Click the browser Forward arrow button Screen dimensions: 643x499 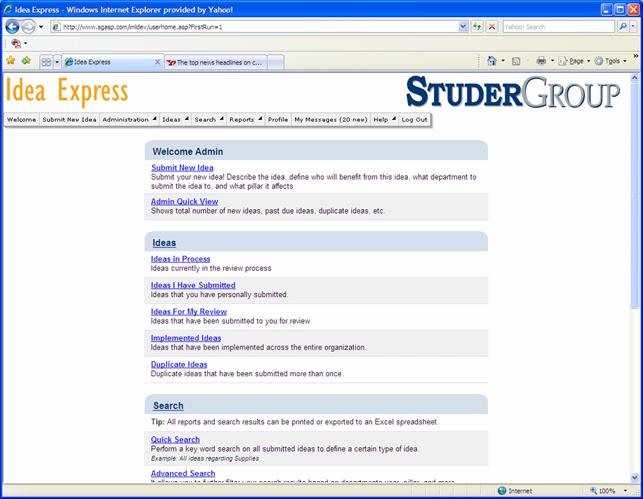pyautogui.click(x=28, y=27)
